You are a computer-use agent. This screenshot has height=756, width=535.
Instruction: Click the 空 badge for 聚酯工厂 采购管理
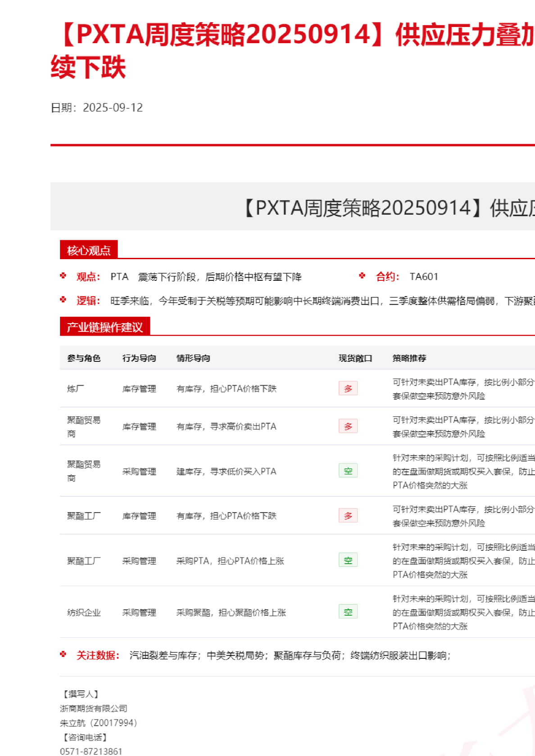point(348,560)
